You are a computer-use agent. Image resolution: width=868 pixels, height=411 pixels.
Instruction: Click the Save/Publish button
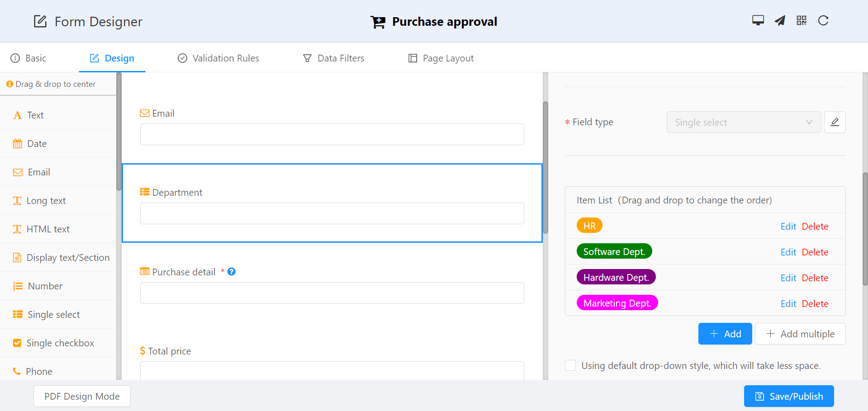[x=789, y=396]
